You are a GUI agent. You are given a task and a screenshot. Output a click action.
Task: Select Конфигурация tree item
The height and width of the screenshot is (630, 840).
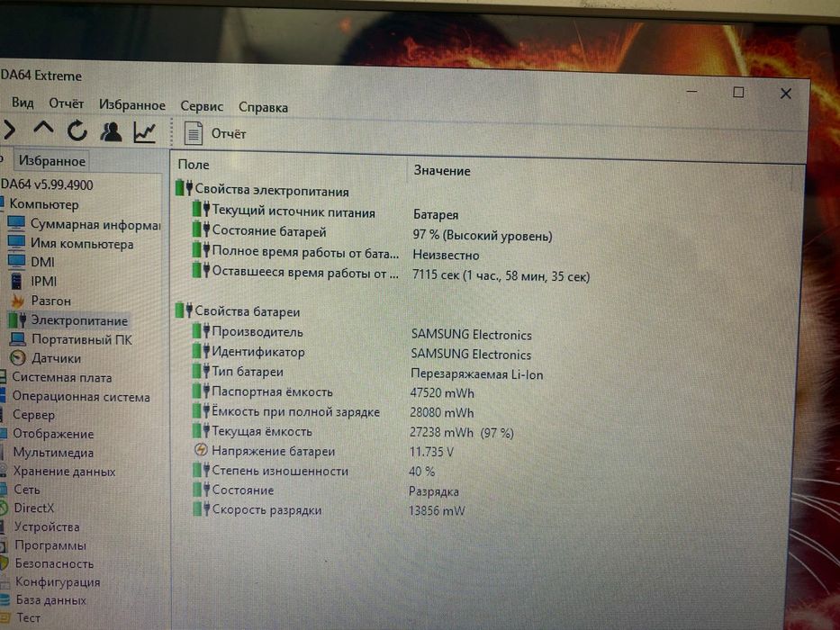tap(58, 581)
